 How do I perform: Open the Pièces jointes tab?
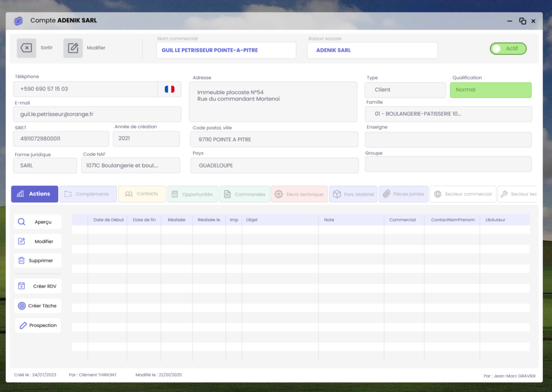[403, 194]
